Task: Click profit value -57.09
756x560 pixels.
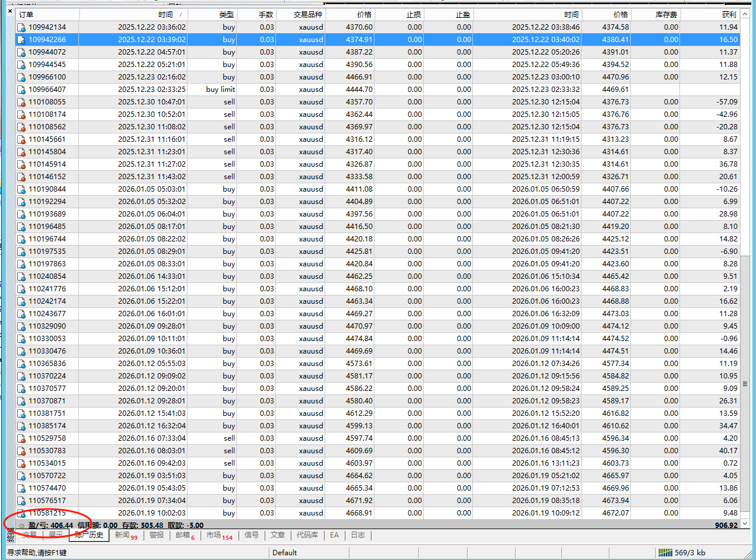Action: click(727, 102)
